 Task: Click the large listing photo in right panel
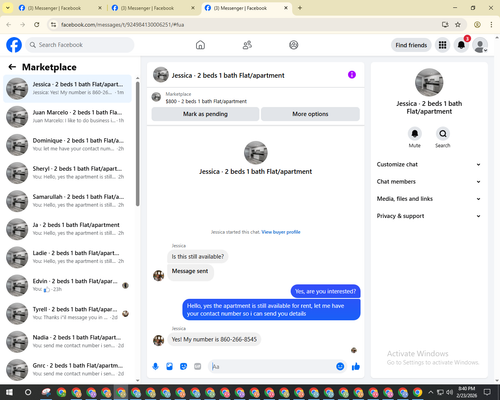429,82
